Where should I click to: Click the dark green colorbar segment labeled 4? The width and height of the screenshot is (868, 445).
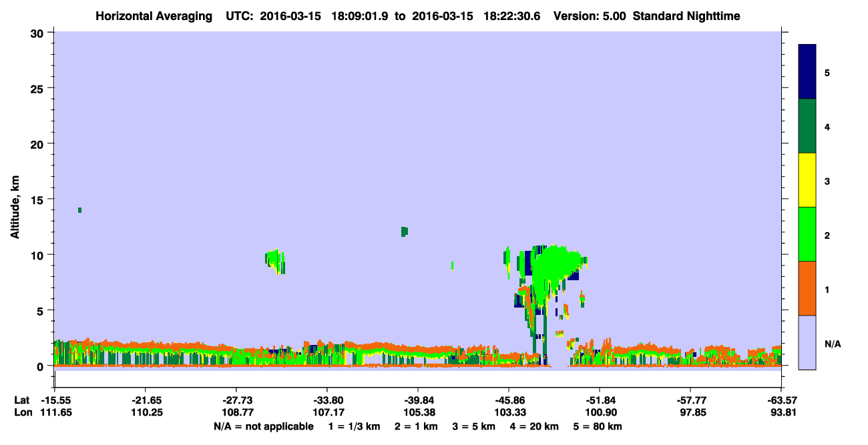point(807,126)
